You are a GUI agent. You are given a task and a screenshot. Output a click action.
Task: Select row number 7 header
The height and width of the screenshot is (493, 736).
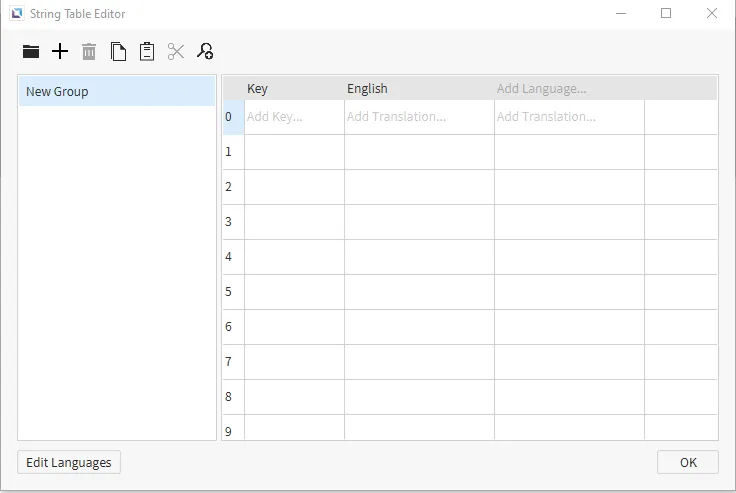tap(229, 362)
